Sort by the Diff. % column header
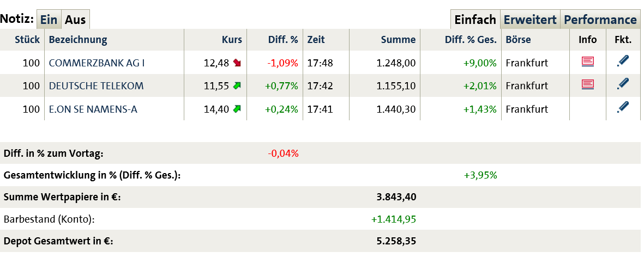 click(x=283, y=40)
